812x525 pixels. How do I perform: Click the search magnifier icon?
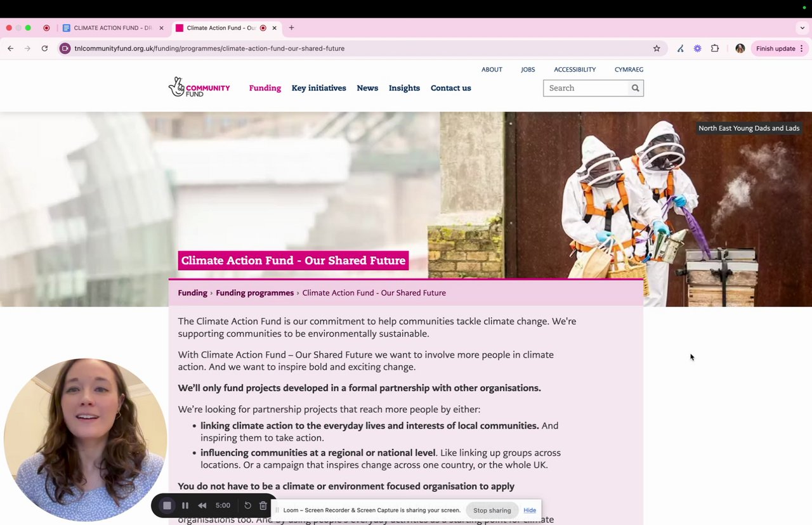click(635, 88)
